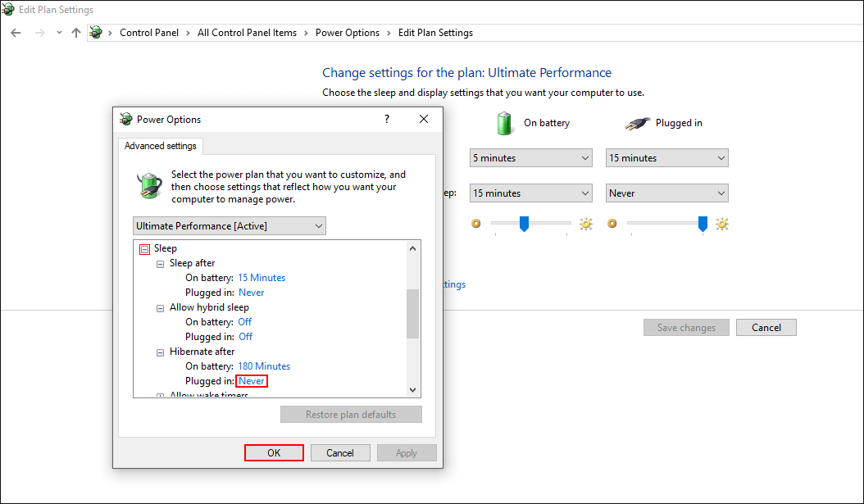Screen dimensions: 864x504
Task: Select Allow hybrid sleep tree item
Action: click(x=209, y=307)
